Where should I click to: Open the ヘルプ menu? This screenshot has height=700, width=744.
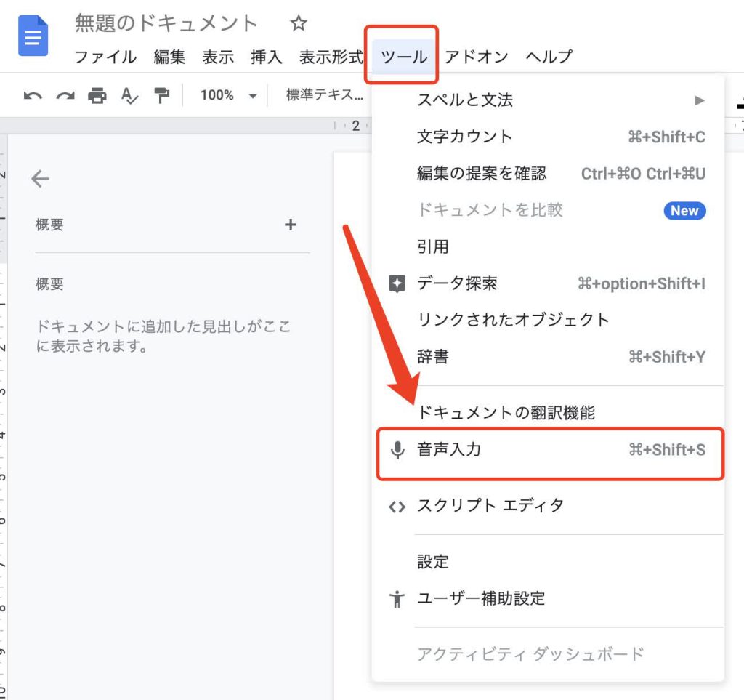(x=549, y=57)
